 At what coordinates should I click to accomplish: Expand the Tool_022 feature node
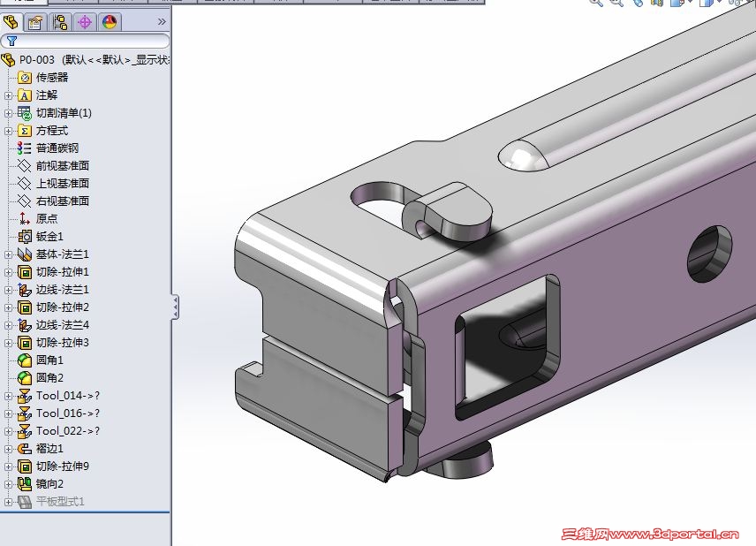[x=8, y=431]
